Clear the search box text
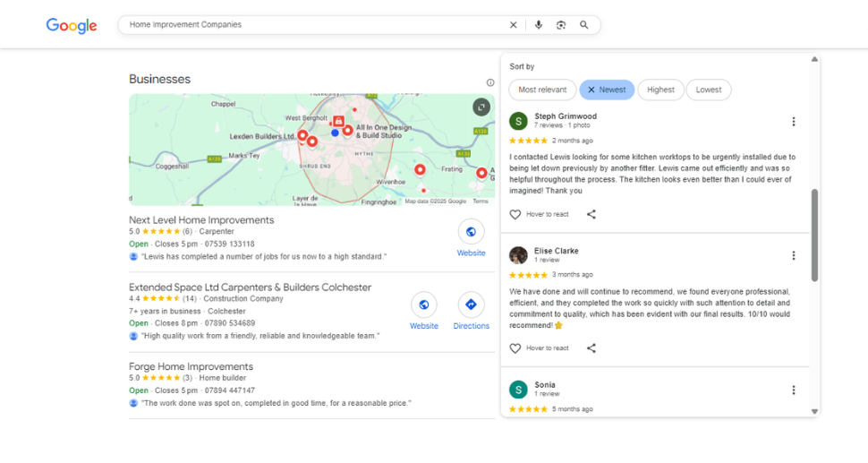The width and height of the screenshot is (868, 463). tap(513, 25)
